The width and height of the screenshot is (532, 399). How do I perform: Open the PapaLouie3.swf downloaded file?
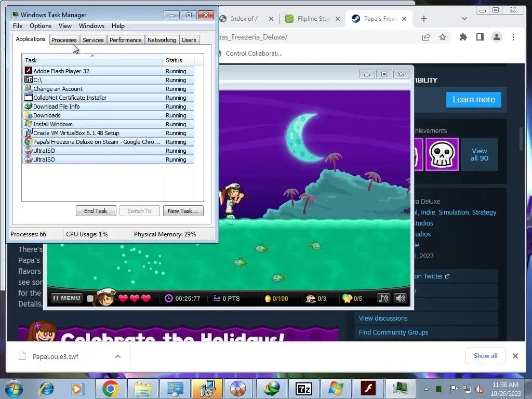(x=55, y=356)
